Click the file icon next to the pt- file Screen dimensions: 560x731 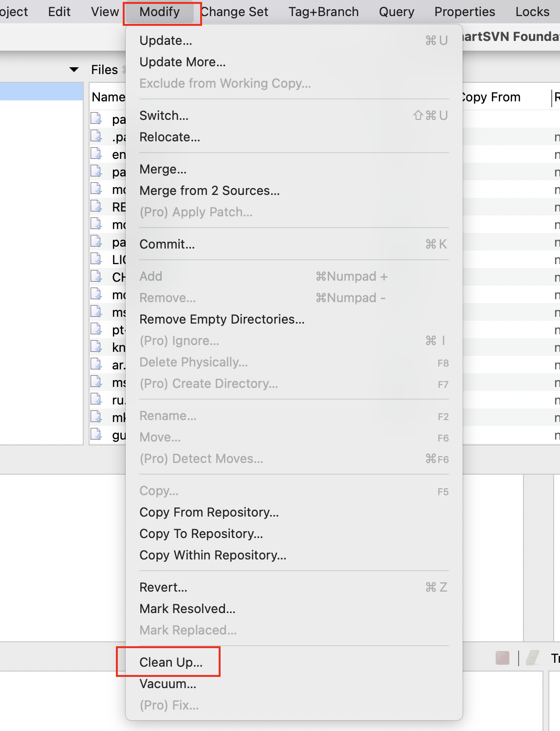pos(96,329)
